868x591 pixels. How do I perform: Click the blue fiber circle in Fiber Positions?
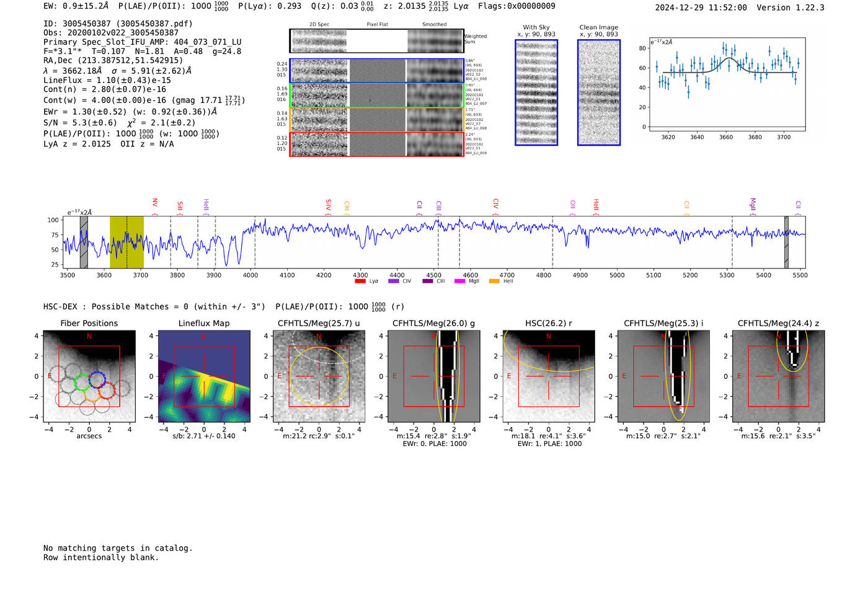pos(97,380)
